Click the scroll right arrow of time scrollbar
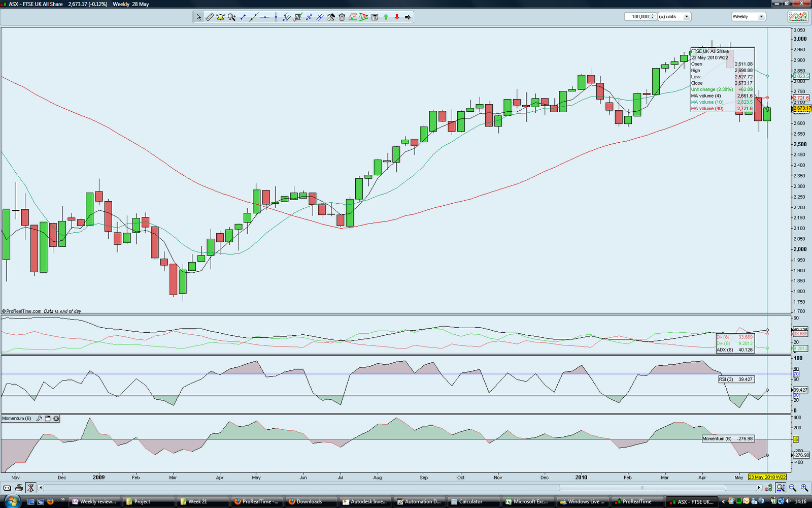The height and width of the screenshot is (508, 812). tap(759, 488)
